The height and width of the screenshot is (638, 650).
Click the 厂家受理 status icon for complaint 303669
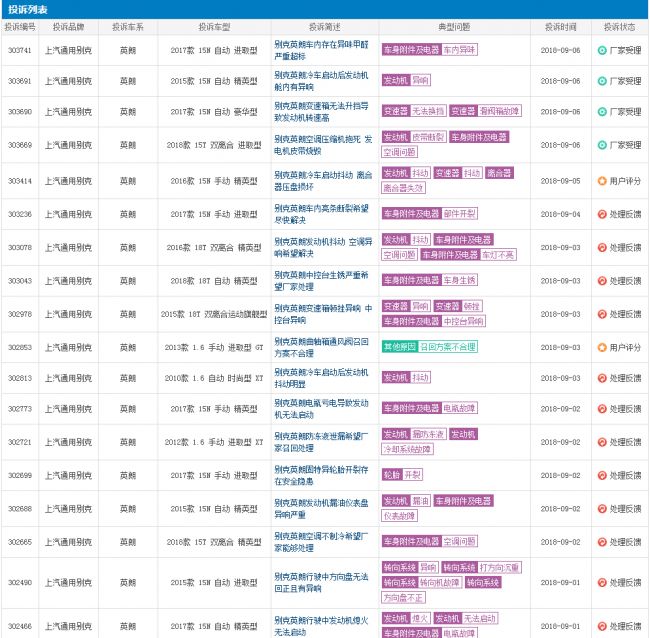tap(601, 144)
